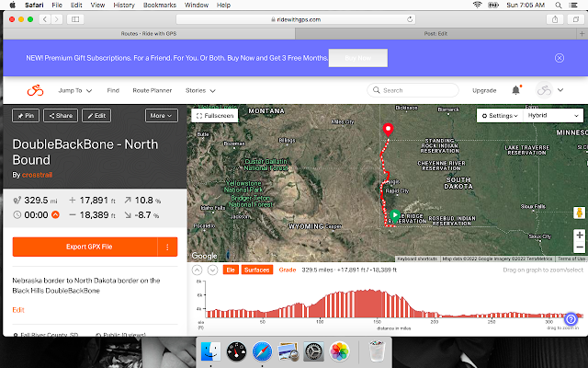
Task: Open crosstrail author profile
Action: 37,175
